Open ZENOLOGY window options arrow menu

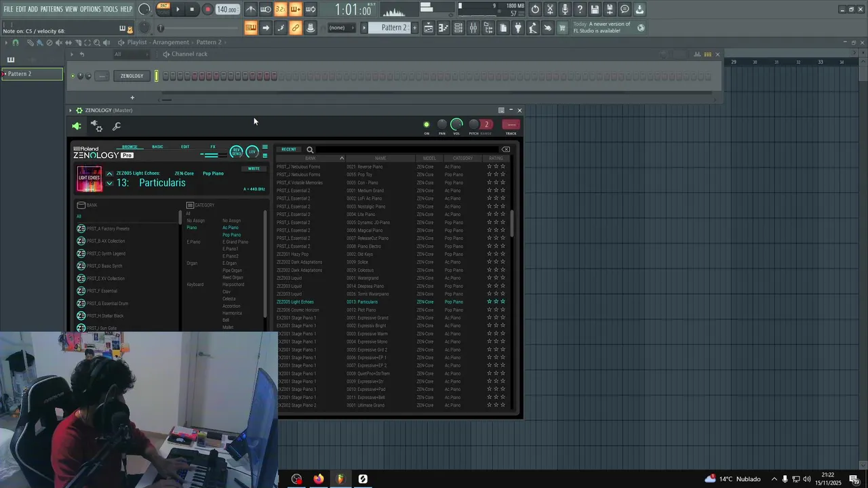[70, 110]
